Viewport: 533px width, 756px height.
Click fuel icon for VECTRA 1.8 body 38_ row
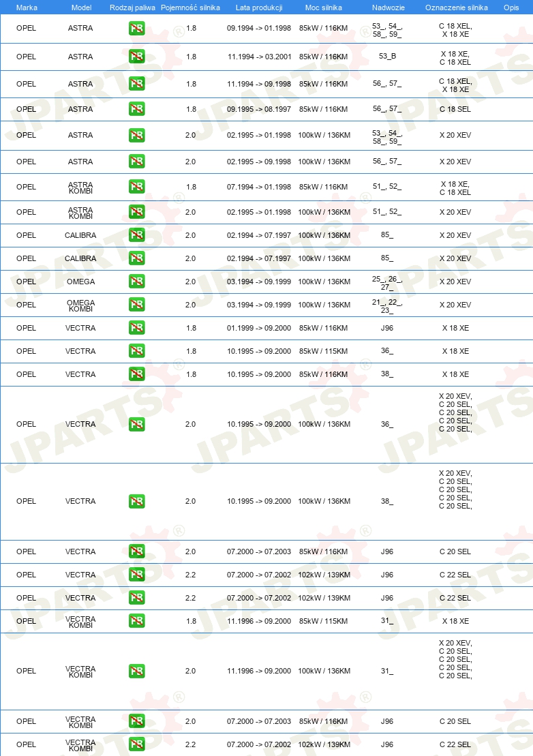click(137, 374)
